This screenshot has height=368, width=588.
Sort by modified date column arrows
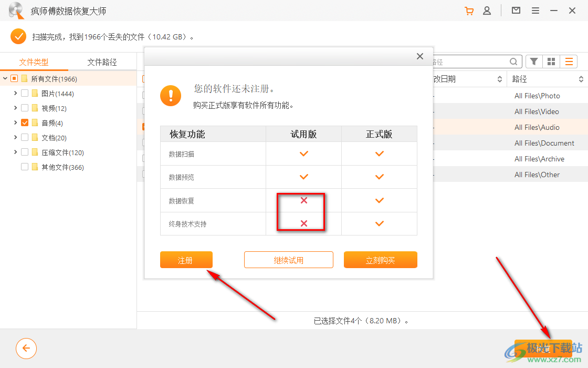499,79
